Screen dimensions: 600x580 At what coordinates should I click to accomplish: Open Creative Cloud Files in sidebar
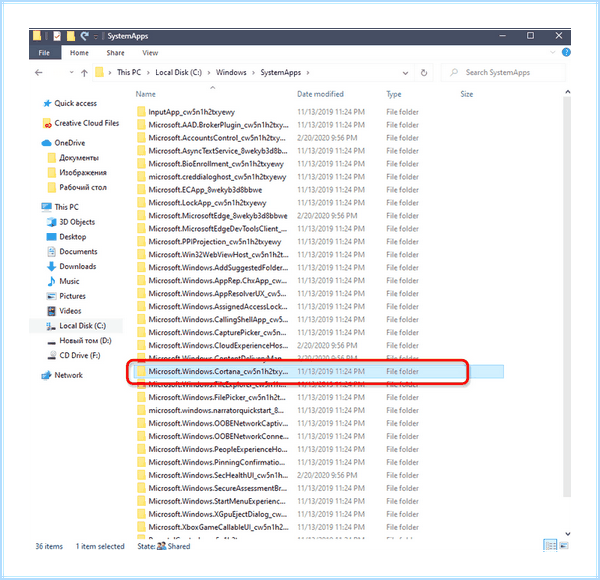(x=81, y=123)
